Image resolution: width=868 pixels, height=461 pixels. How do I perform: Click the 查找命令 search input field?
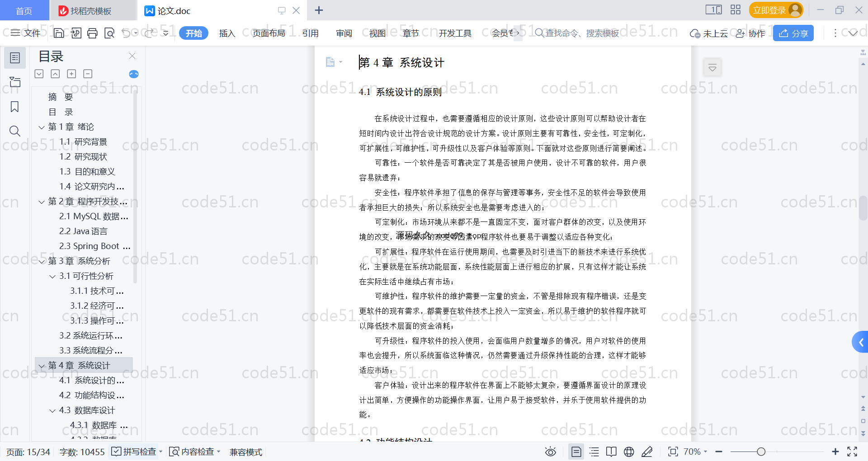582,33
